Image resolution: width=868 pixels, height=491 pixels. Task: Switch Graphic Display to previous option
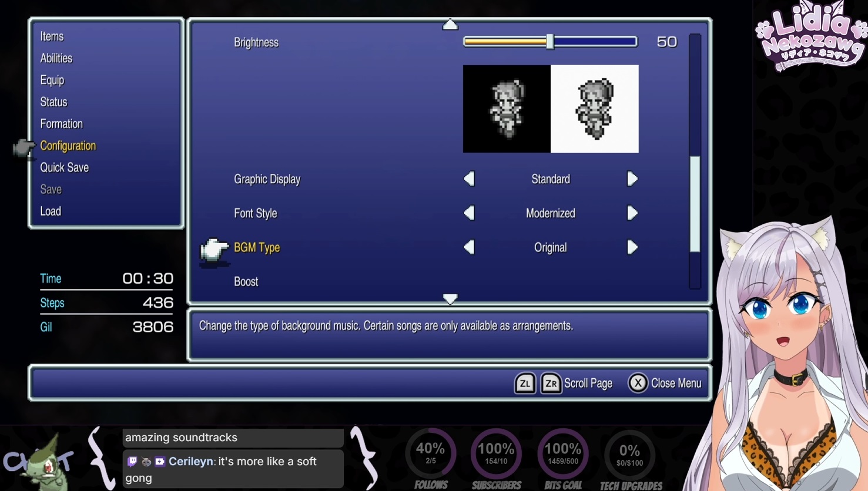[469, 179]
